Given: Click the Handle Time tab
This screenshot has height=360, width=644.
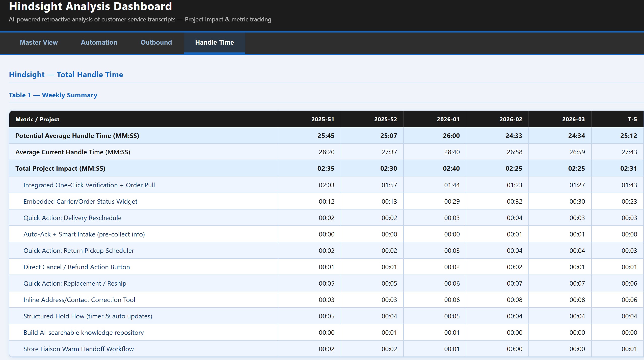Looking at the screenshot, I should [214, 42].
